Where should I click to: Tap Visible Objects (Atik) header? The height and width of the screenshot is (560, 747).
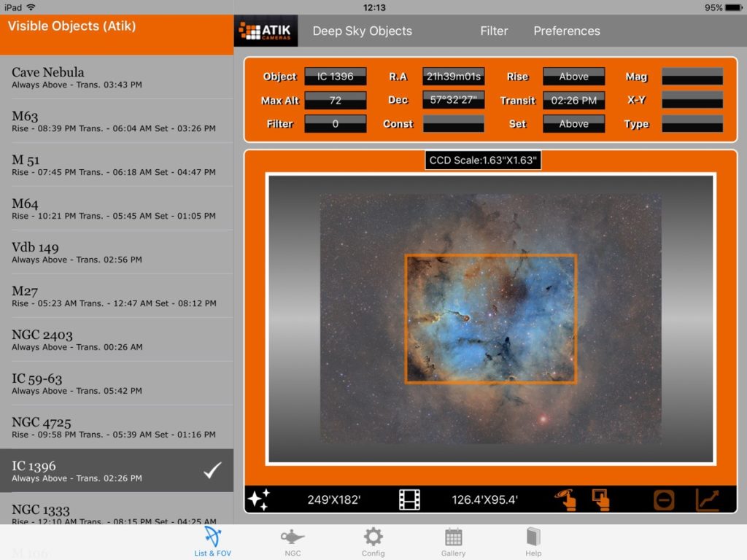click(71, 26)
